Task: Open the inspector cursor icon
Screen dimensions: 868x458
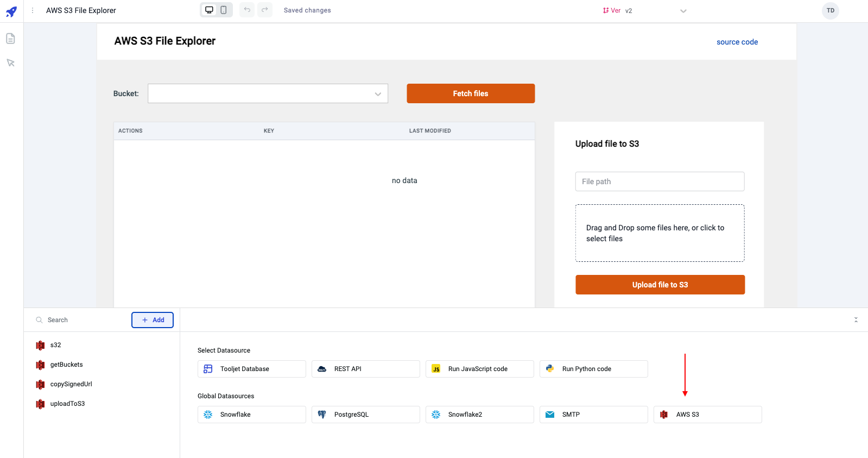Action: (10, 63)
